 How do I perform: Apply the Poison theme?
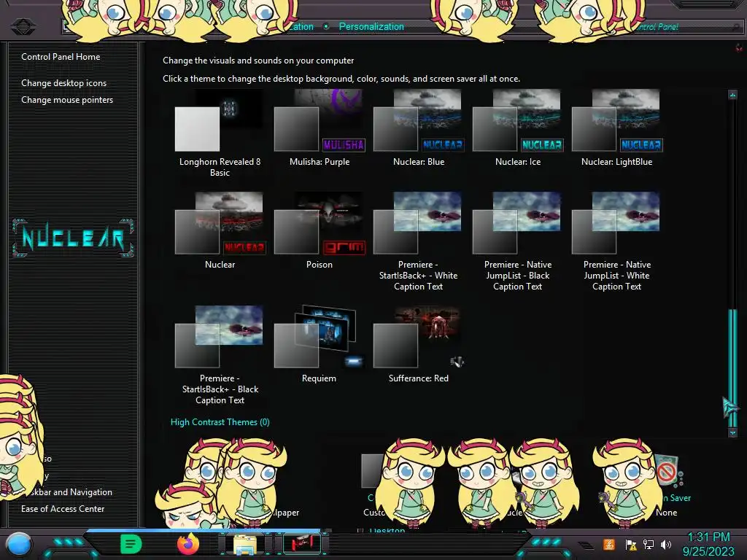320,231
